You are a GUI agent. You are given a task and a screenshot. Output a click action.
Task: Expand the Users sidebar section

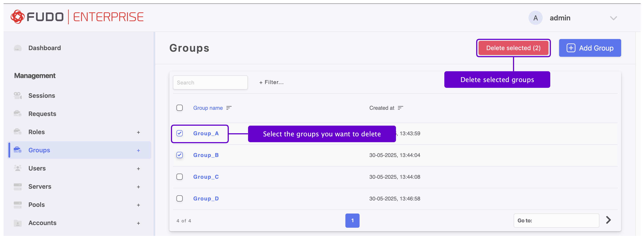[x=138, y=169]
